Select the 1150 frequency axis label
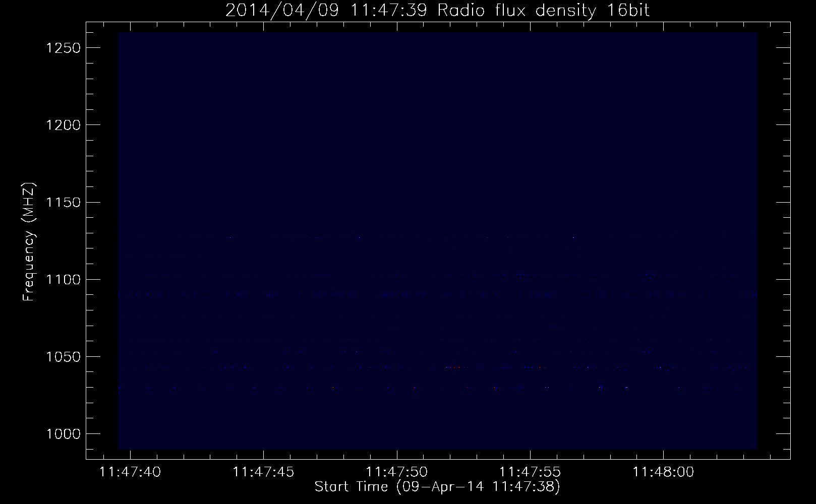 (63, 202)
